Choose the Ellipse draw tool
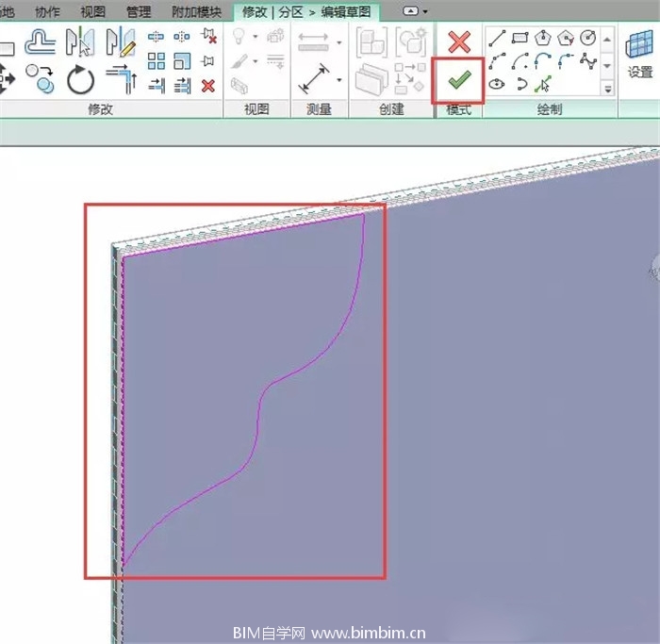Screen dimensions: 660x644 [x=497, y=84]
